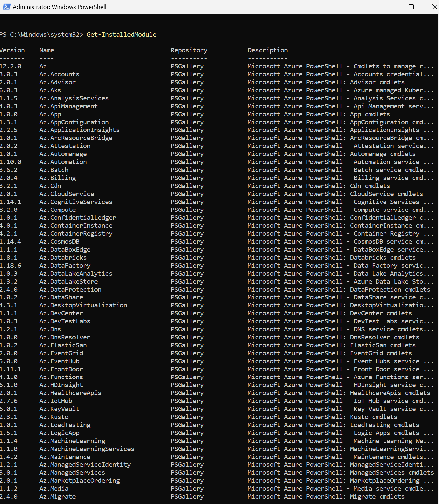
Task: Click the "Az.HDInsight" module name
Action: tap(61, 385)
